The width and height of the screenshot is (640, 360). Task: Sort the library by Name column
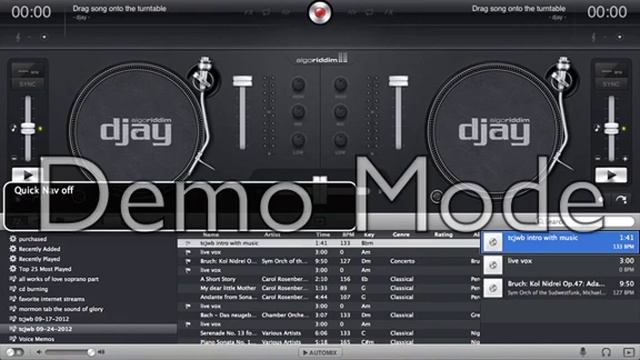coord(211,235)
